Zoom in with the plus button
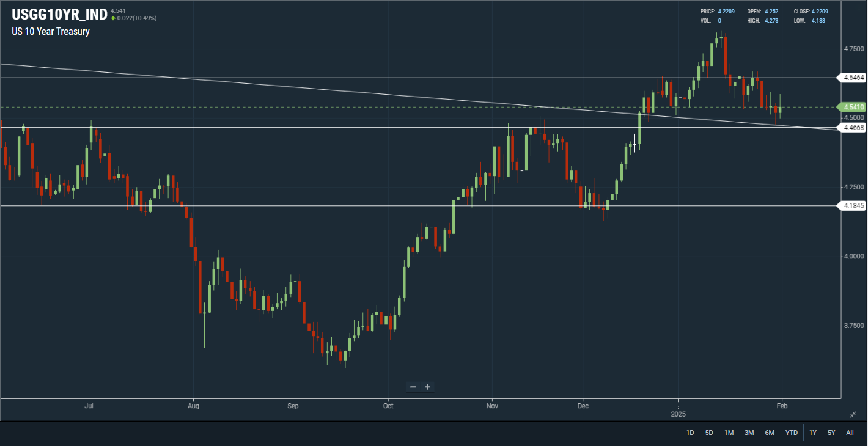868x446 pixels. coord(428,387)
